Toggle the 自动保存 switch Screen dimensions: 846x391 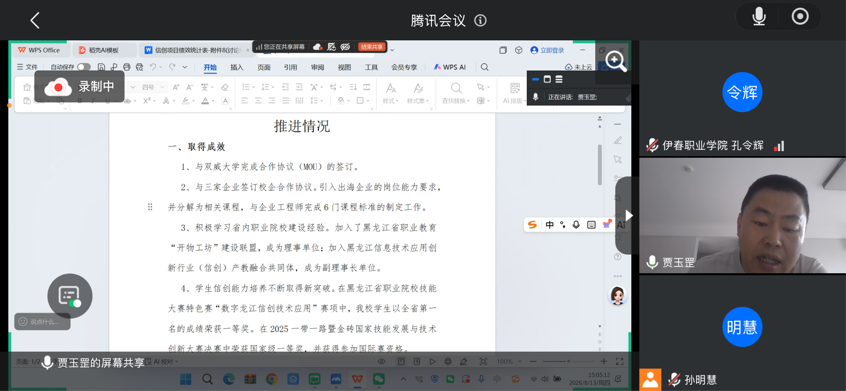coord(84,67)
